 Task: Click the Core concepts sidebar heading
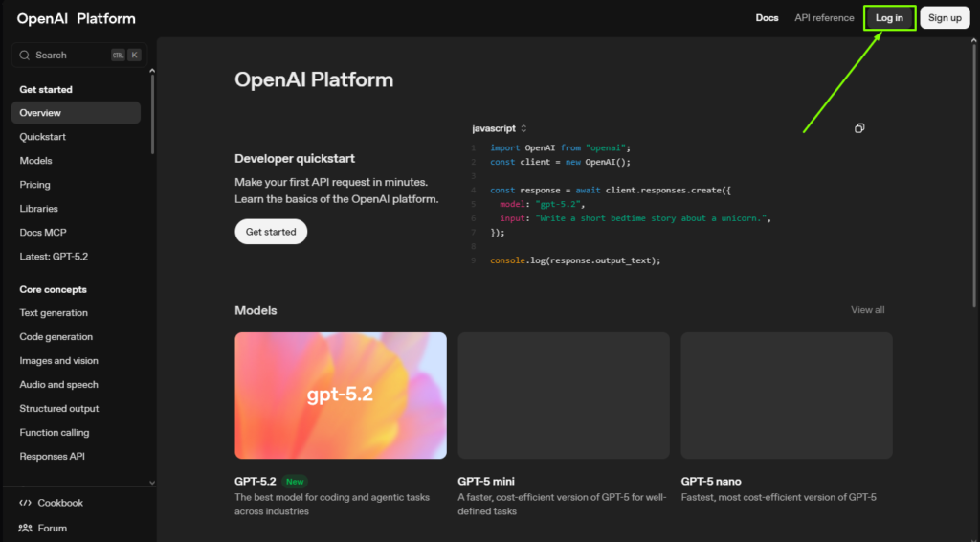[x=54, y=289]
